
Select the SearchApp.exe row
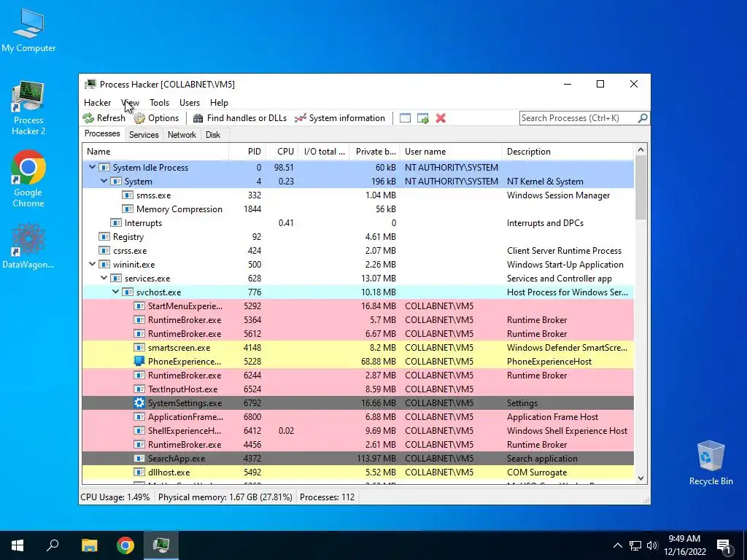(358, 458)
